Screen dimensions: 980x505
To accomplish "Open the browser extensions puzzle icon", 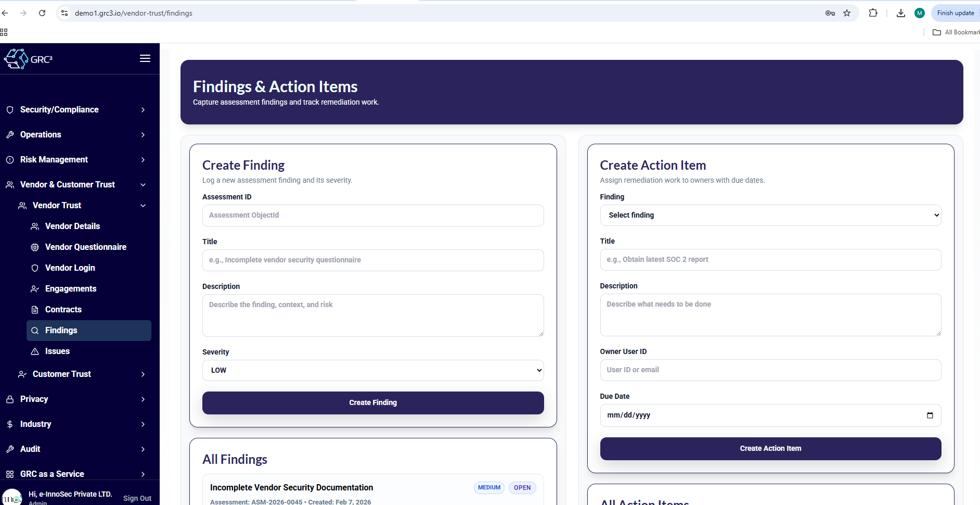I will (x=873, y=13).
